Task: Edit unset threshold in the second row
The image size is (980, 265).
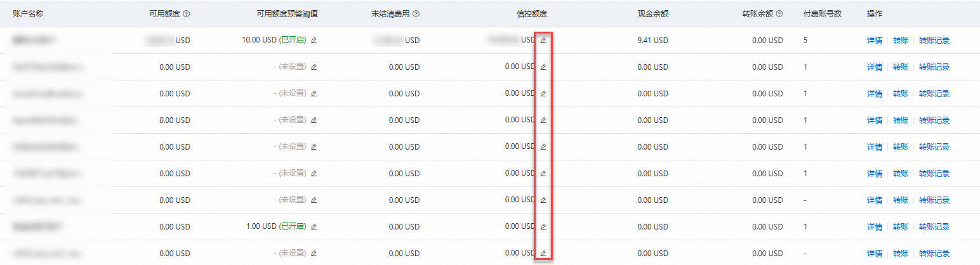Action: pyautogui.click(x=314, y=67)
